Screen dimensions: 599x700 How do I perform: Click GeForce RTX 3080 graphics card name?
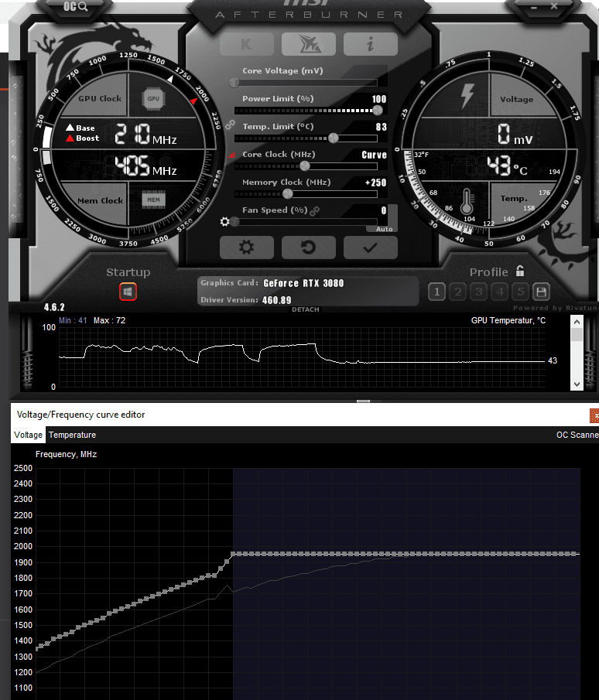click(303, 283)
